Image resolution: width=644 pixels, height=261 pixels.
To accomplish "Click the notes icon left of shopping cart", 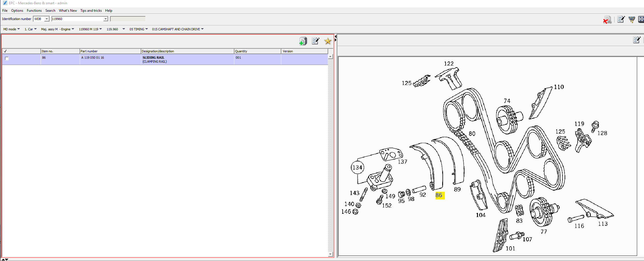I will 621,19.
